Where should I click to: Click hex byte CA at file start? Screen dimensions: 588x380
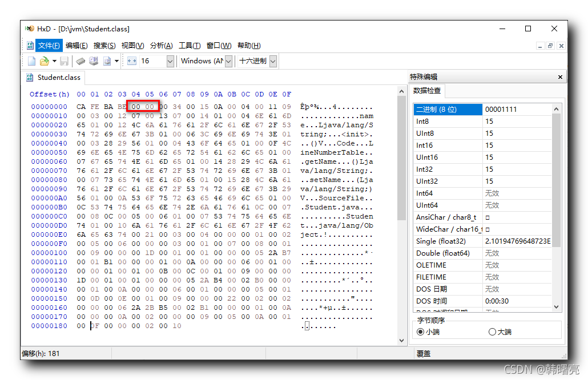(x=81, y=107)
